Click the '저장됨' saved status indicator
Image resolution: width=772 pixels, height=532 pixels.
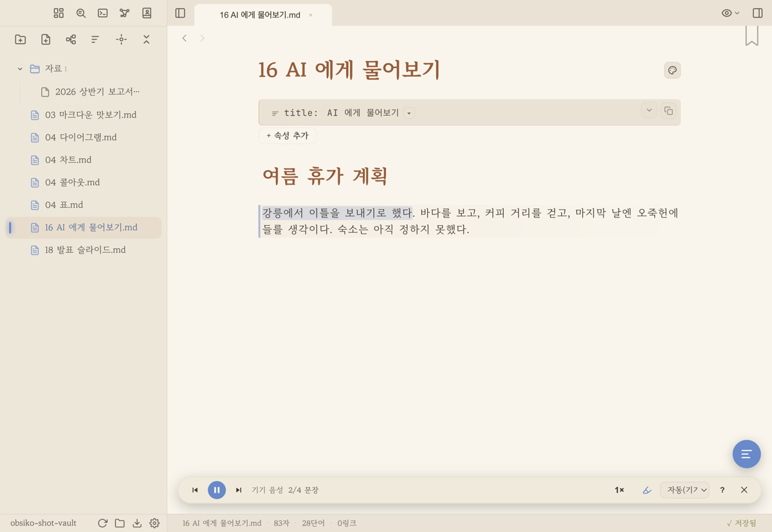click(742, 523)
